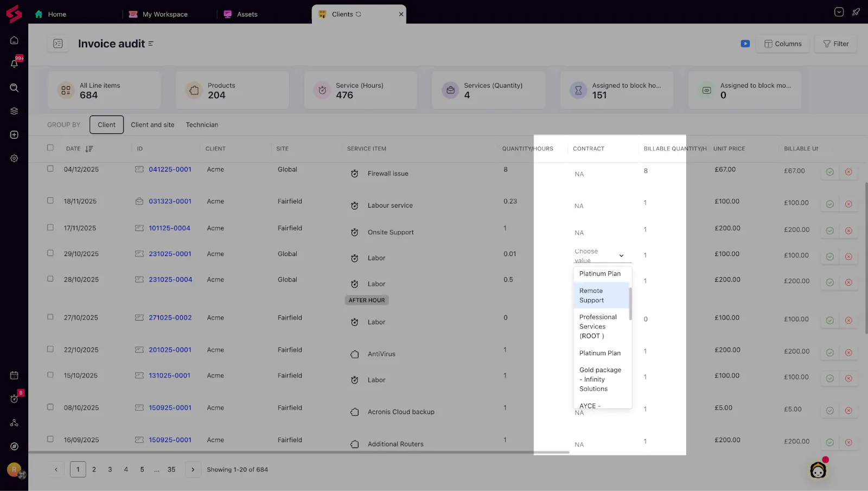Toggle the side panel icon beside Invoice audit
This screenshot has height=491, width=868.
58,43
